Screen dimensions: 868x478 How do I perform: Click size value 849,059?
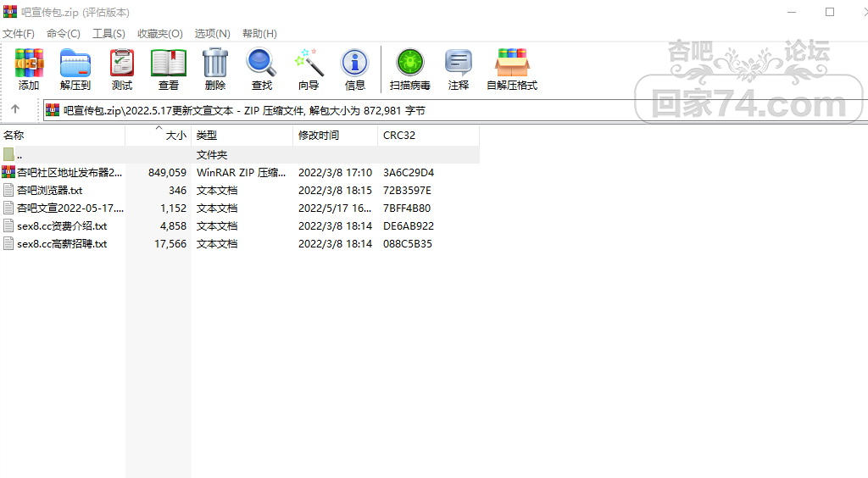(x=167, y=173)
